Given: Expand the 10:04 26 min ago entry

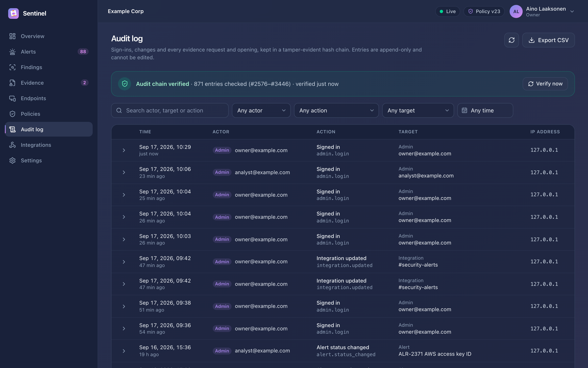Looking at the screenshot, I should [124, 217].
